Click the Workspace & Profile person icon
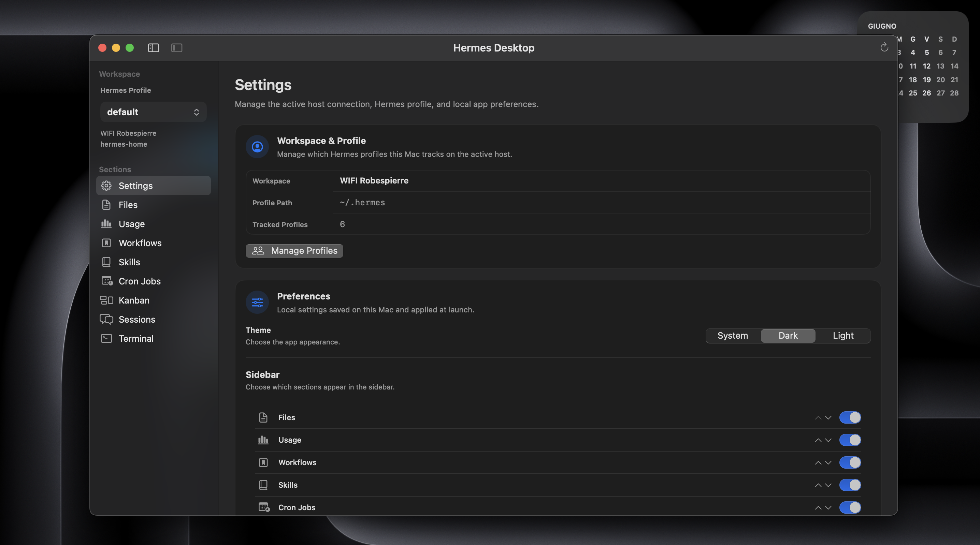Viewport: 980px width, 545px height. click(x=257, y=147)
